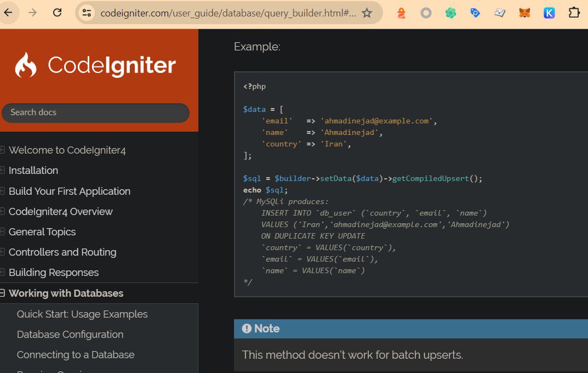
Task: Click 'INSERT INTO `db_user`' comment line
Action: coord(374,213)
